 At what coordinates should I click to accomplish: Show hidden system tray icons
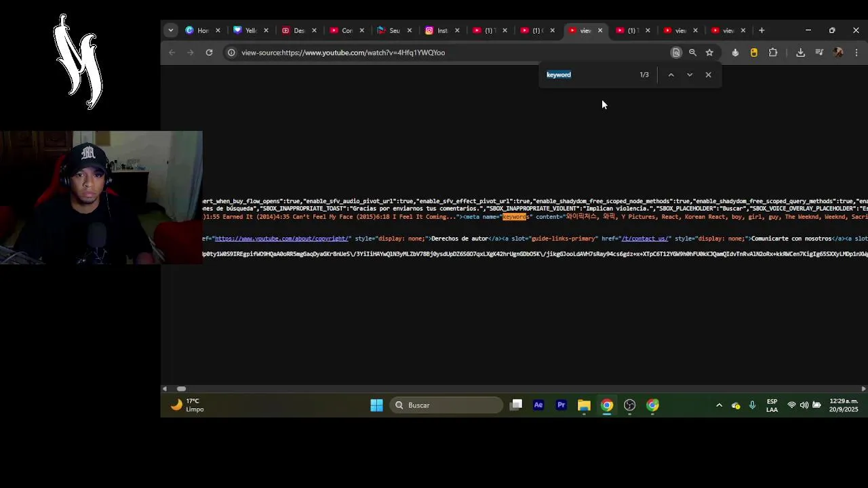click(x=719, y=405)
